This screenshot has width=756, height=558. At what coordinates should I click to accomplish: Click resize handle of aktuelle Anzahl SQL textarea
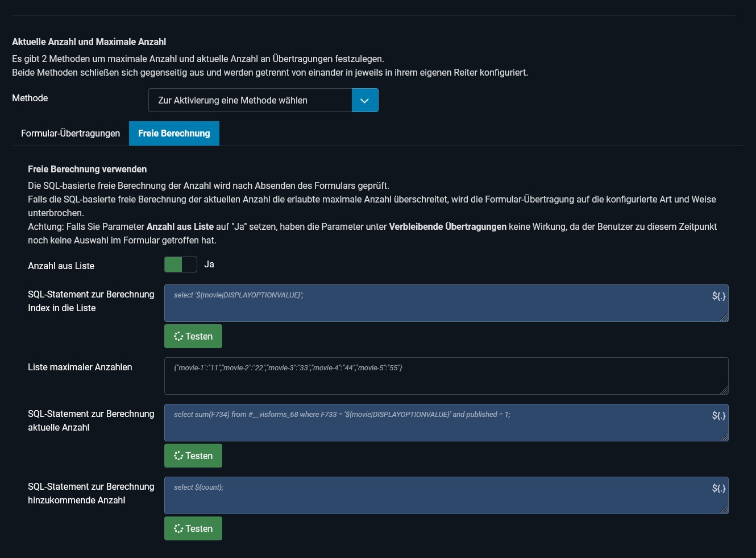point(724,437)
